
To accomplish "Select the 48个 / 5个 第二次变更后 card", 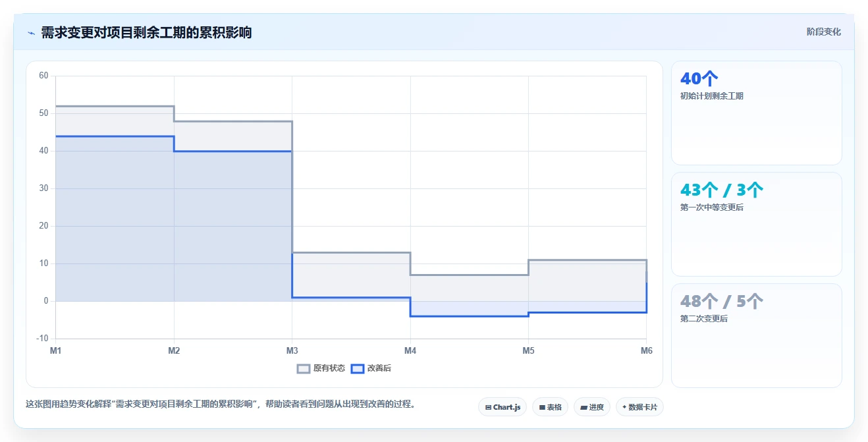I will (x=756, y=335).
